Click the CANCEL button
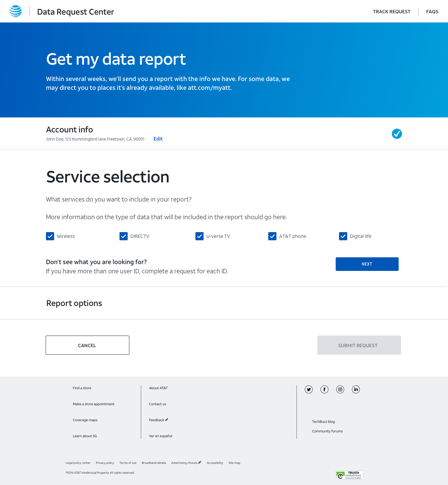This screenshot has height=485, width=448. tap(87, 345)
